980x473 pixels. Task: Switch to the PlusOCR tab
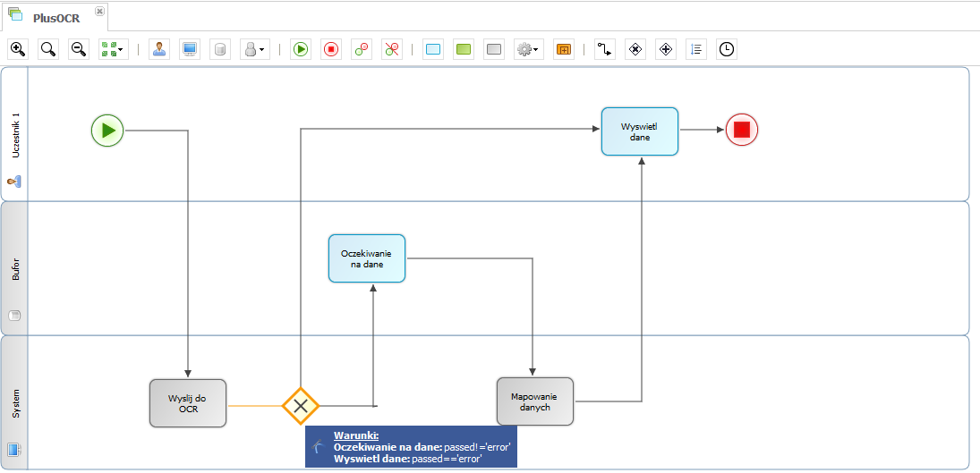pos(56,18)
